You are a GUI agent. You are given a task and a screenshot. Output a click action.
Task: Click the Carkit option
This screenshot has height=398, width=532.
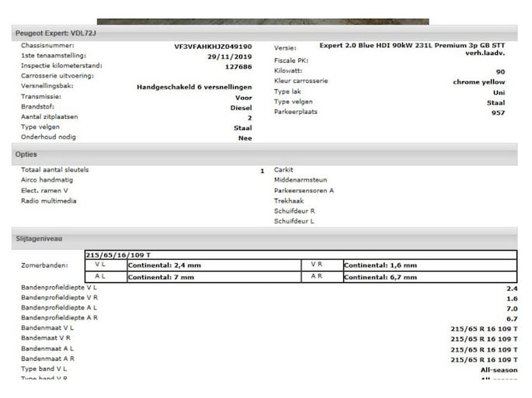click(x=283, y=170)
